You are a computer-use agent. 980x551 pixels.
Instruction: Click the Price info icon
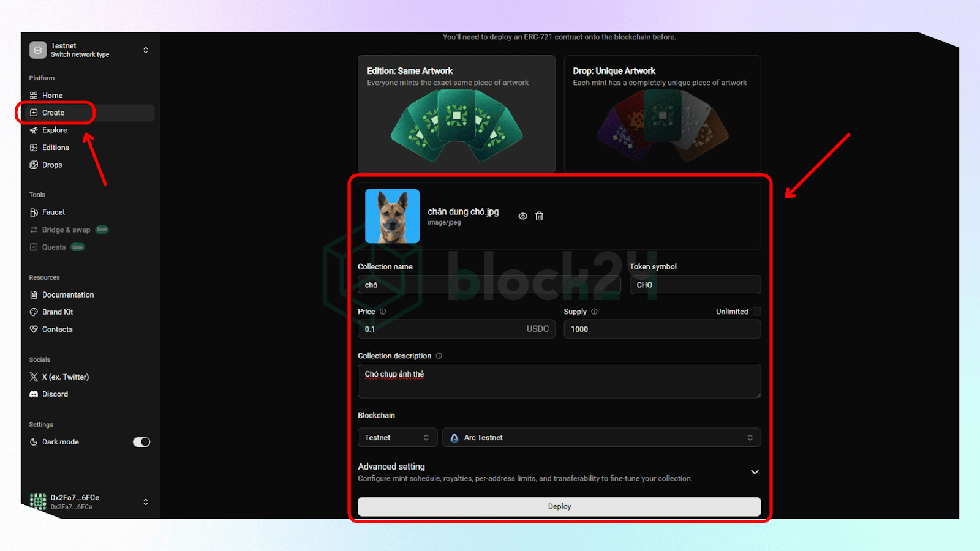point(383,312)
